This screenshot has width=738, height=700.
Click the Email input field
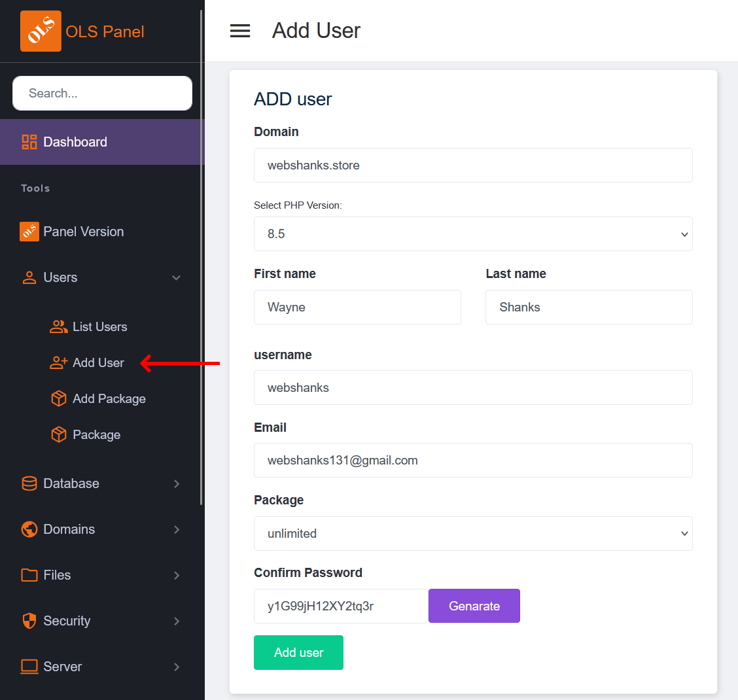pos(473,461)
